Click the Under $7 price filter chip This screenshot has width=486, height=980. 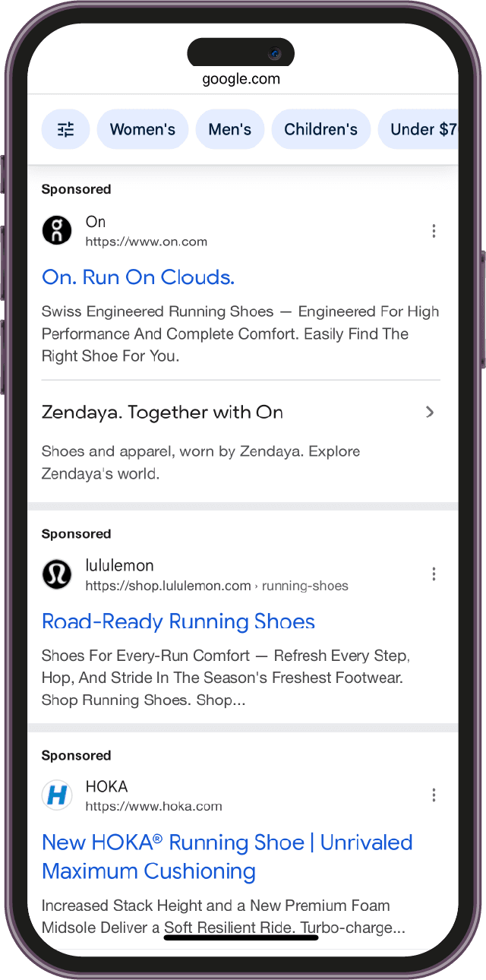click(x=422, y=129)
